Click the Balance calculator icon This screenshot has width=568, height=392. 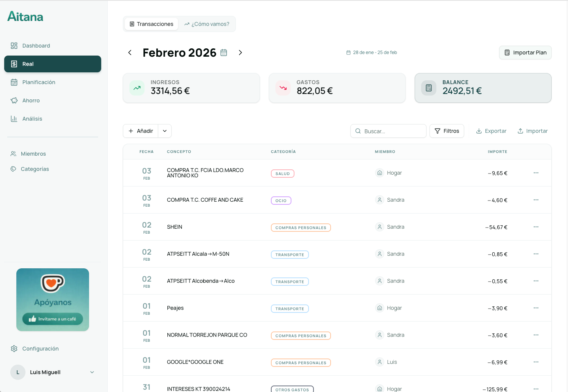(x=429, y=88)
